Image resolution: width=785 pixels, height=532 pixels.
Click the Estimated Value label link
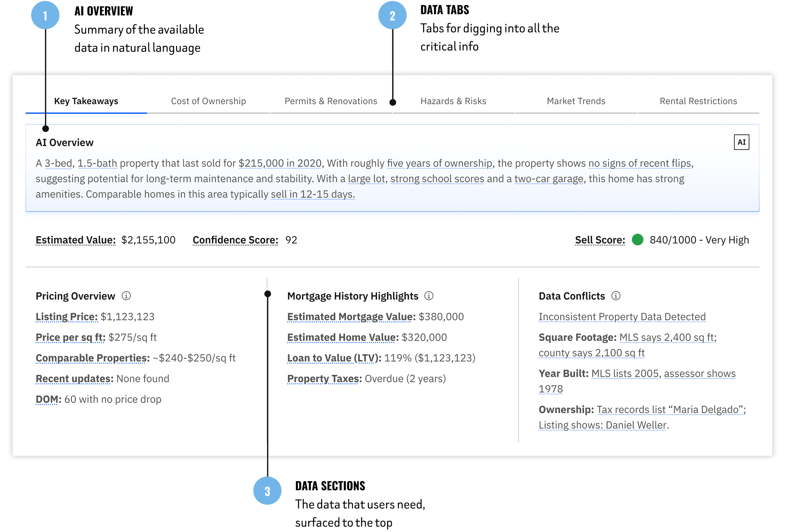click(x=76, y=240)
